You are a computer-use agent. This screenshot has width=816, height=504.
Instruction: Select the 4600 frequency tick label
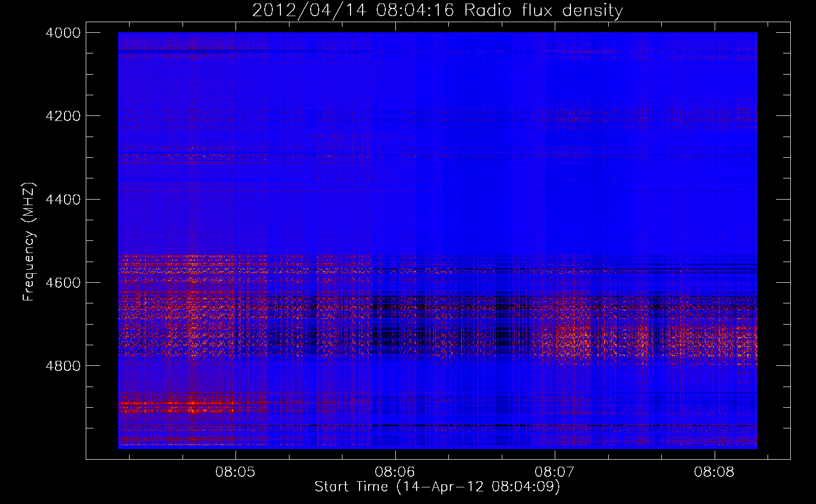(x=63, y=283)
